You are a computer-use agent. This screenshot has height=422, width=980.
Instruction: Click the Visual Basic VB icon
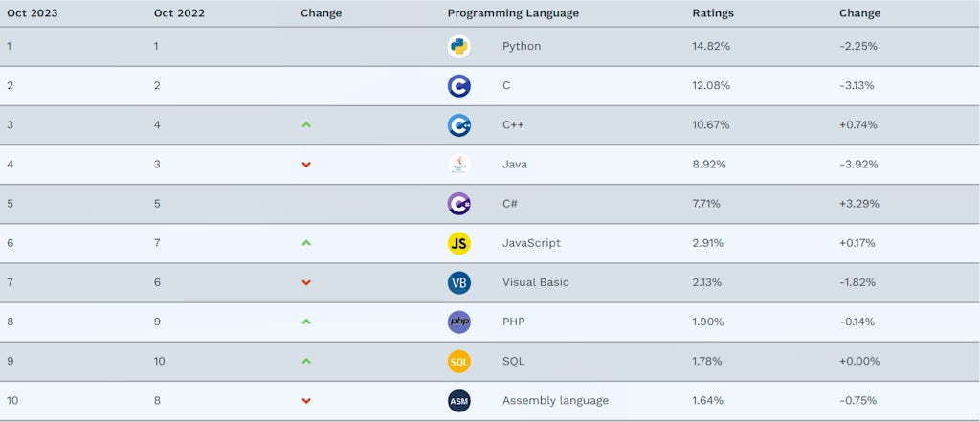(458, 283)
